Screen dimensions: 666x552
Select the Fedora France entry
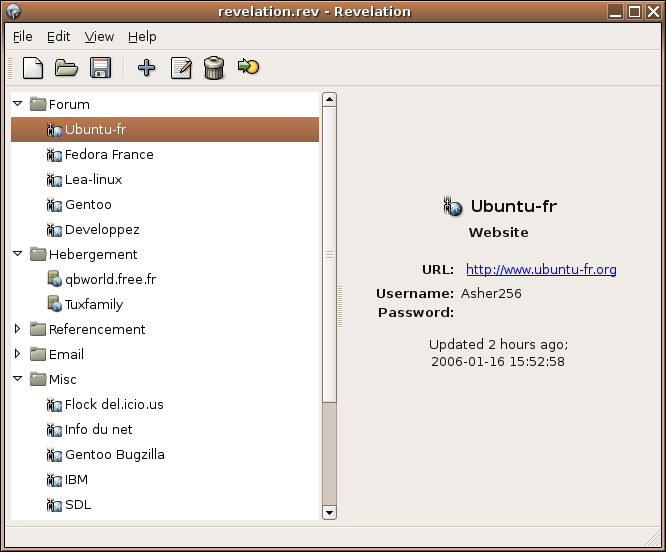165,155
